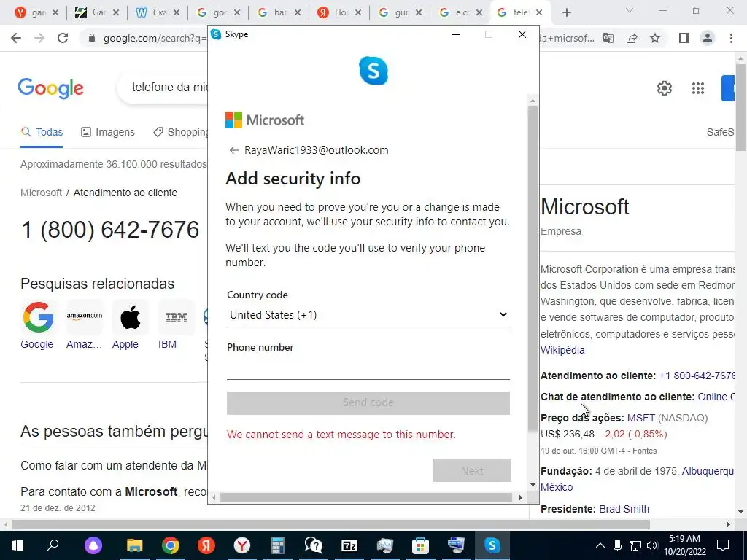The height and width of the screenshot is (560, 747).
Task: Show hidden system tray icons
Action: pyautogui.click(x=600, y=545)
